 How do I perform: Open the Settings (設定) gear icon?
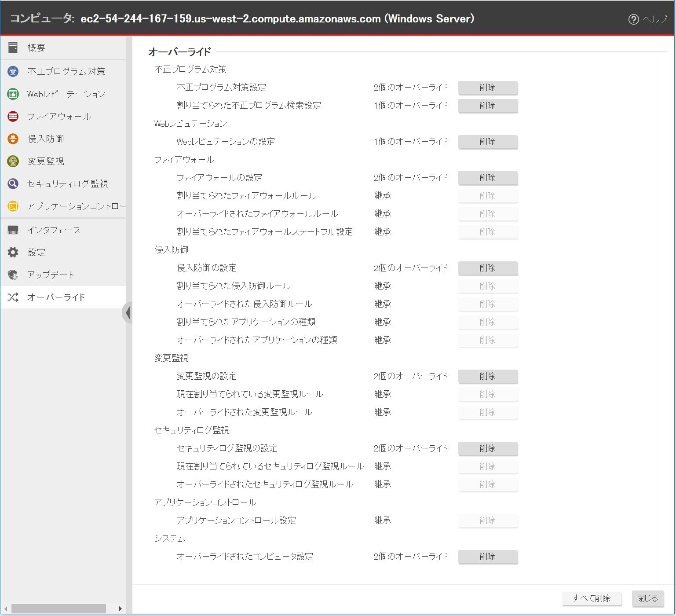[13, 252]
